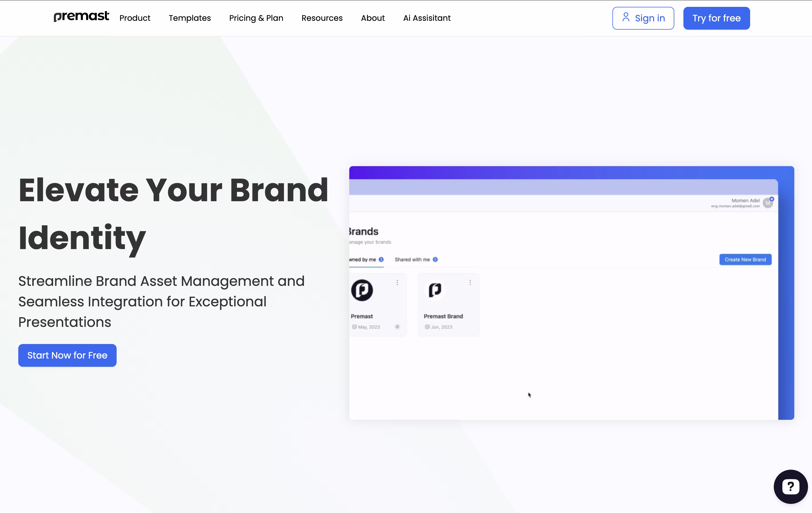The width and height of the screenshot is (812, 513).
Task: Open Ai Assisitant page
Action: pos(427,18)
